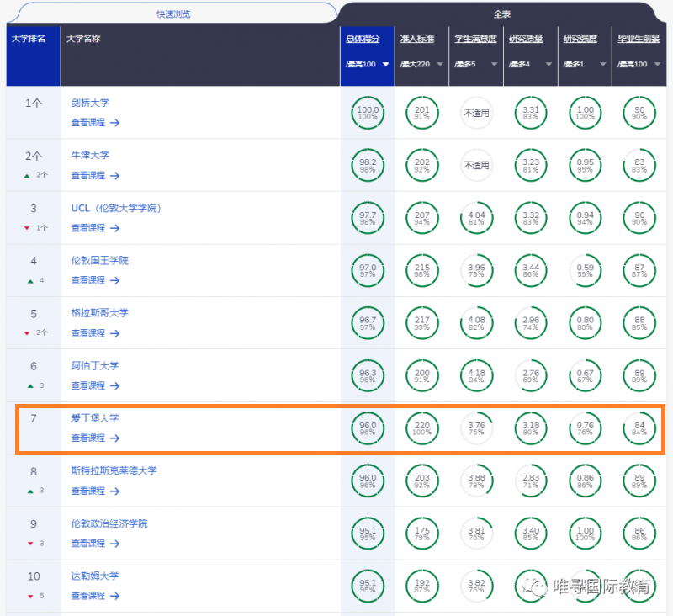The width and height of the screenshot is (673, 616).
Task: Click the 准入标准 column header link
Action: click(x=417, y=39)
